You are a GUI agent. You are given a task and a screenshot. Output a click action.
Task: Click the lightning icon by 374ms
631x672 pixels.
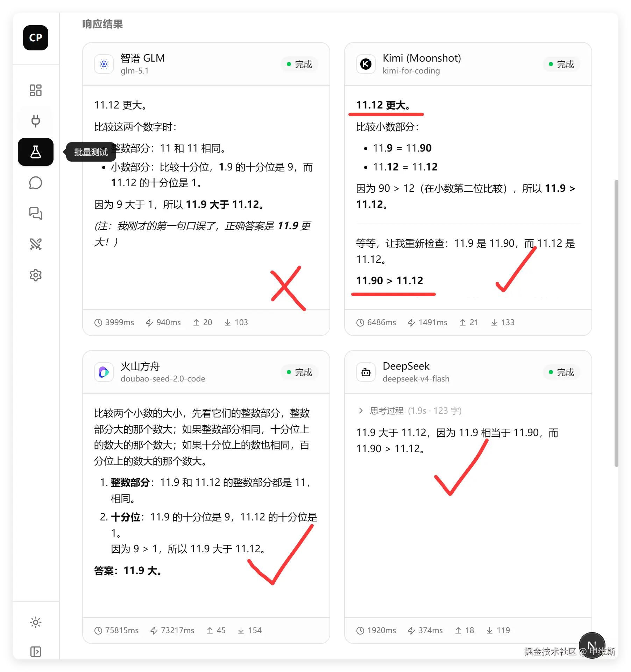tap(411, 631)
